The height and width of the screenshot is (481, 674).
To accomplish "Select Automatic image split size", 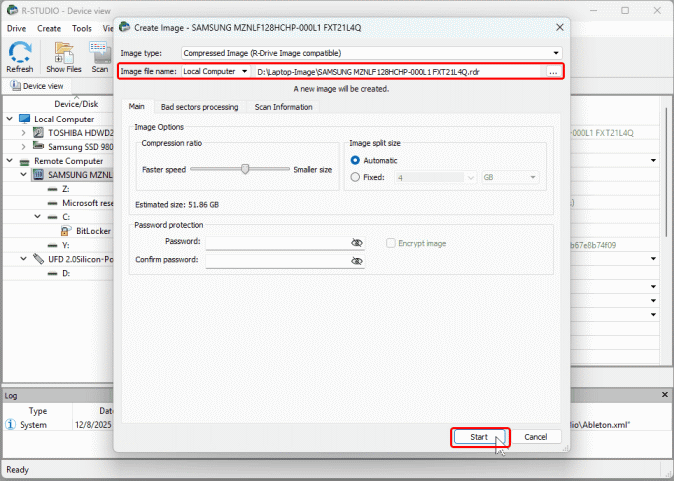I will pos(356,160).
